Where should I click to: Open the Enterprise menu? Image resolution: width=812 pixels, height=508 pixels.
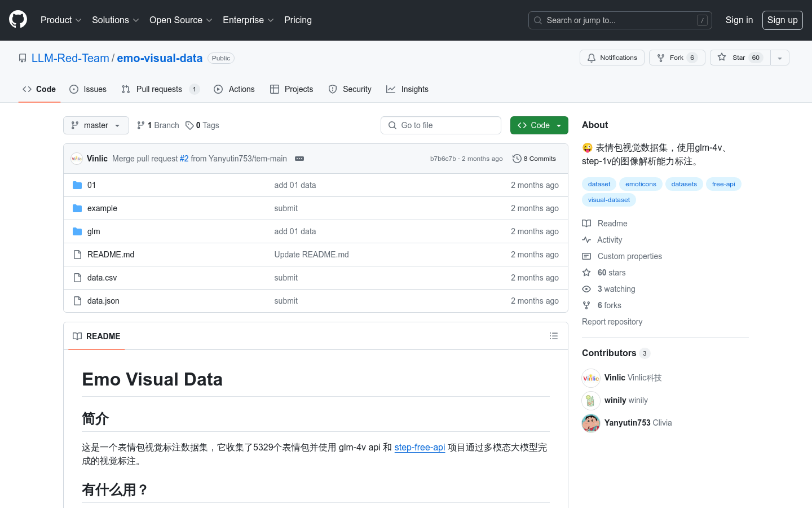[x=248, y=20]
